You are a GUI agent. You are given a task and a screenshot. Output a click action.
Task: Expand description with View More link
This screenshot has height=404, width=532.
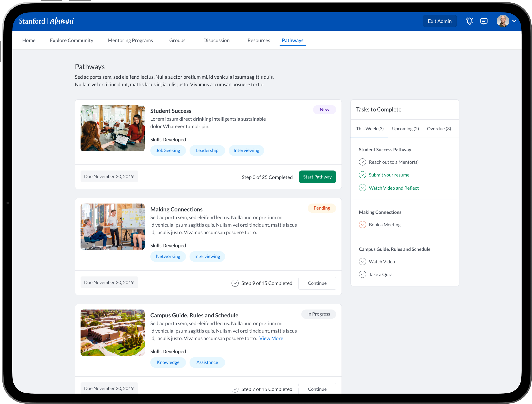(271, 338)
